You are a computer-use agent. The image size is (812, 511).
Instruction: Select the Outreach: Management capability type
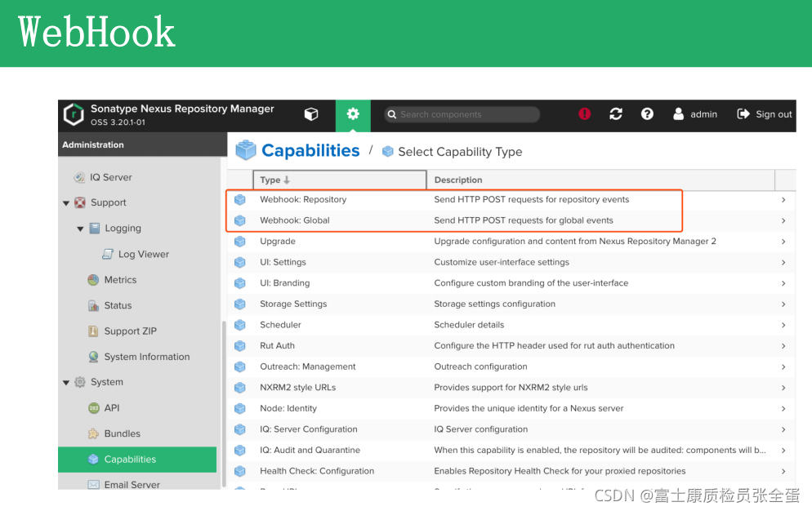click(x=308, y=367)
